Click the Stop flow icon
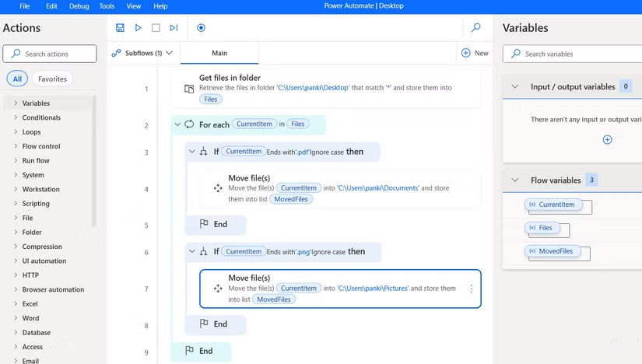 156,28
